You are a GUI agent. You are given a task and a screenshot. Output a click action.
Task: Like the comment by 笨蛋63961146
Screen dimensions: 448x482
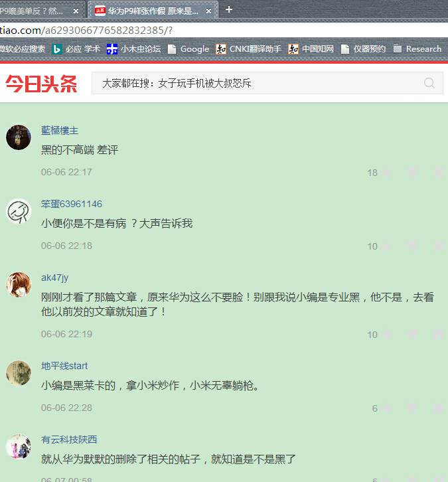(x=386, y=246)
